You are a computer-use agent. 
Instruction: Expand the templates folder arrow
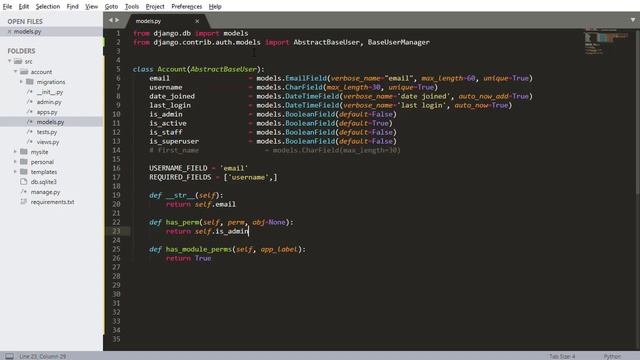[x=16, y=171]
